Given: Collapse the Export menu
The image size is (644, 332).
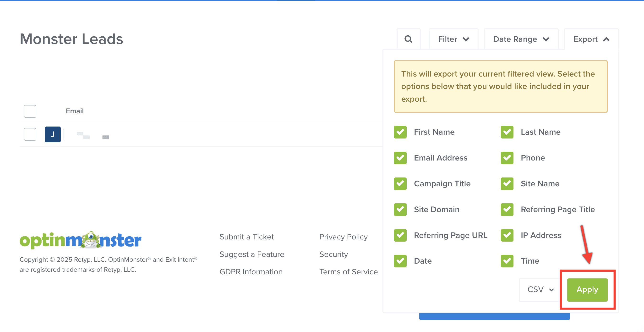Looking at the screenshot, I should click(x=591, y=39).
